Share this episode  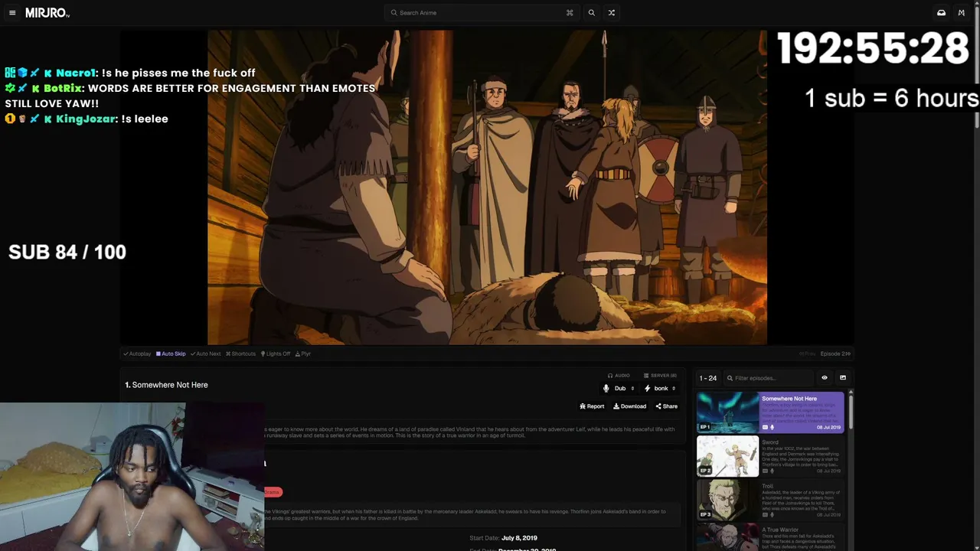coord(666,406)
